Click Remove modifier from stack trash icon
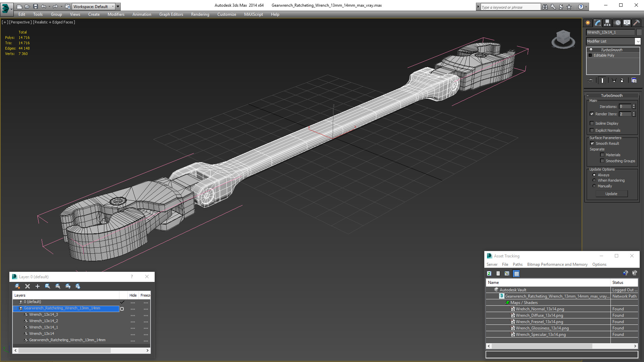This screenshot has width=644, height=362. tap(622, 80)
